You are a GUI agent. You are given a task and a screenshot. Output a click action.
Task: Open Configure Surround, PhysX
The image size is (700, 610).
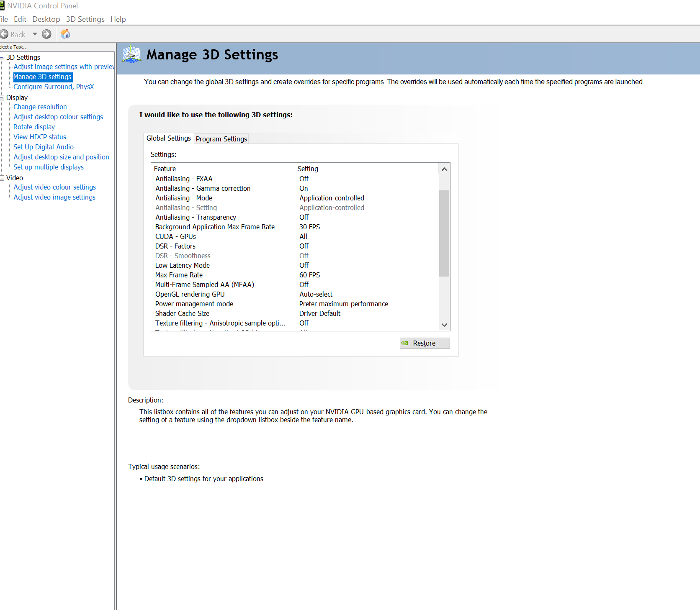click(x=54, y=87)
